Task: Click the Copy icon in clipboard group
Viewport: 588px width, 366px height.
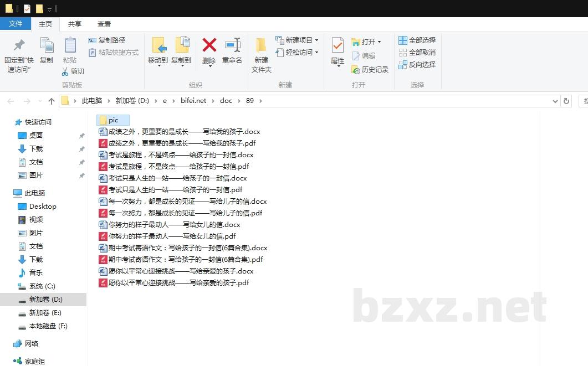Action: pyautogui.click(x=47, y=45)
